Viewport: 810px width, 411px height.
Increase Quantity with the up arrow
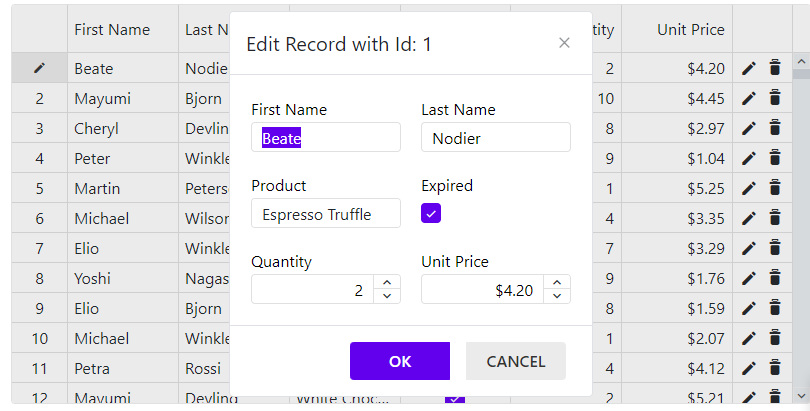[387, 282]
